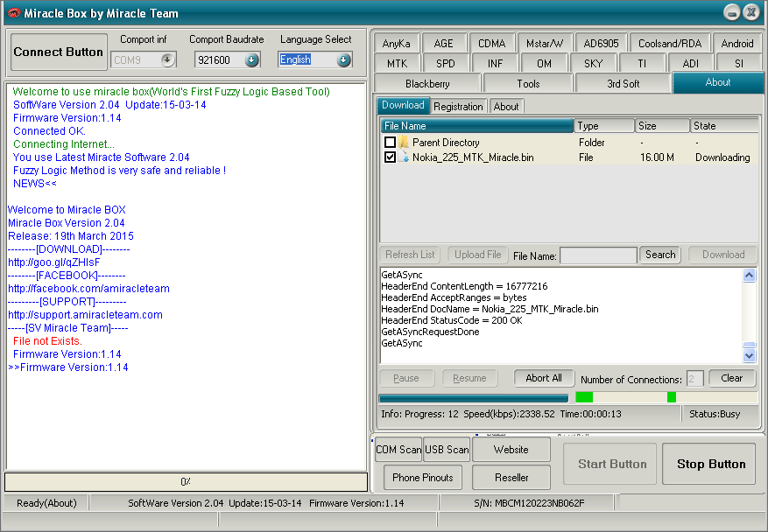Select the Mstar/W tab
The width and height of the screenshot is (768, 532).
[545, 44]
